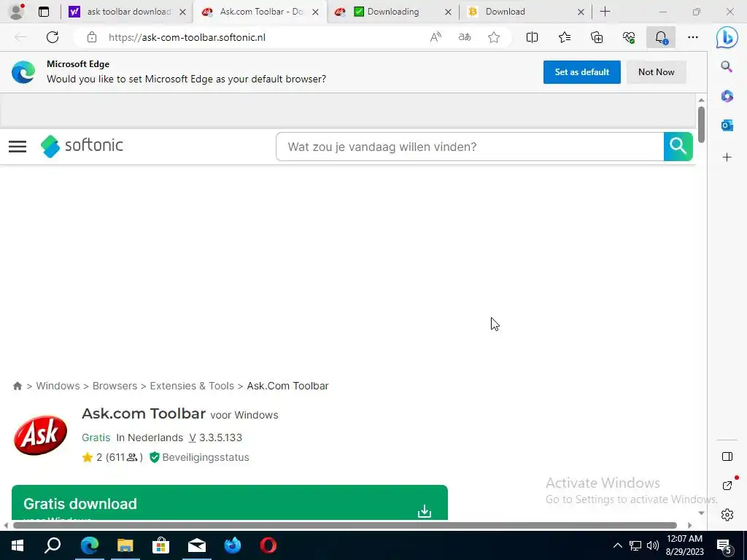Click the address bar URL

187,37
